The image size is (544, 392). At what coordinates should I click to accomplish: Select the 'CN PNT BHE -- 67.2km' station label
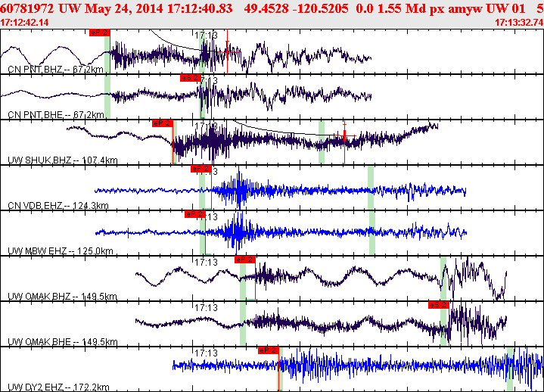tap(56, 115)
